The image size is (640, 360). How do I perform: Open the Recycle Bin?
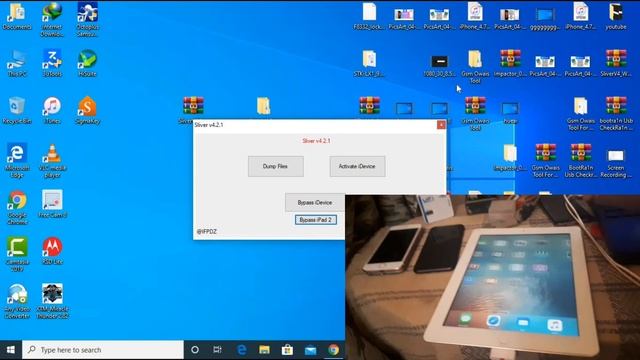[17, 110]
